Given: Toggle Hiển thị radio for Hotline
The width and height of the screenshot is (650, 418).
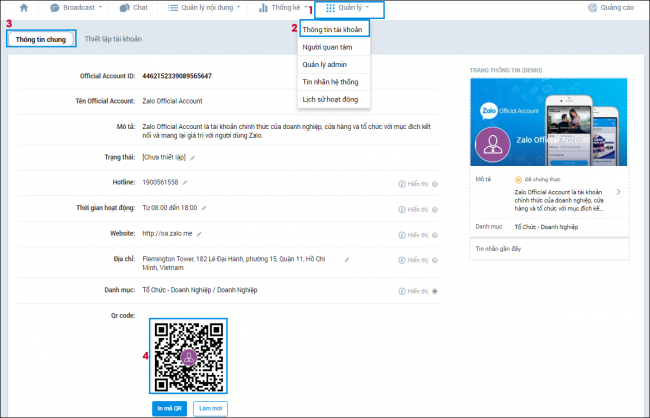Looking at the screenshot, I should tap(435, 184).
